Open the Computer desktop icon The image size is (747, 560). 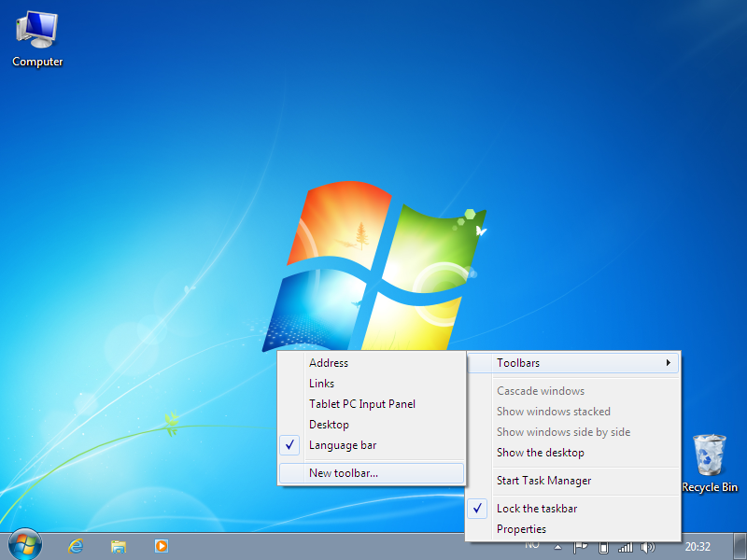click(37, 40)
